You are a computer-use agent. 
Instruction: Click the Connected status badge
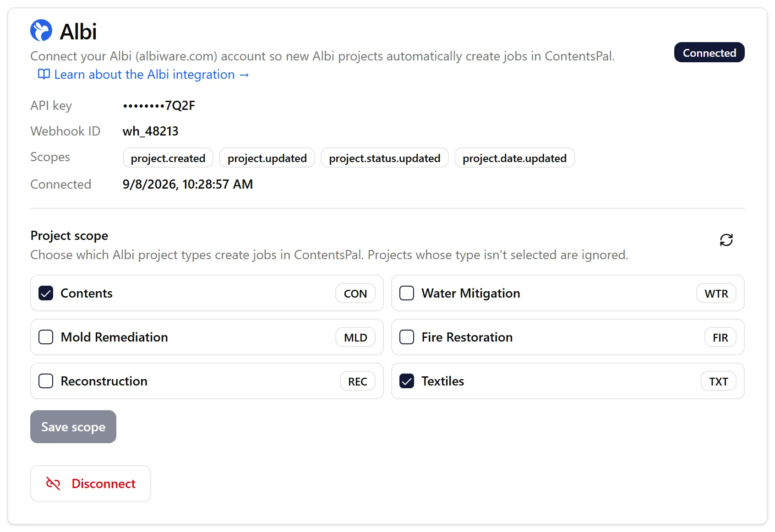709,53
